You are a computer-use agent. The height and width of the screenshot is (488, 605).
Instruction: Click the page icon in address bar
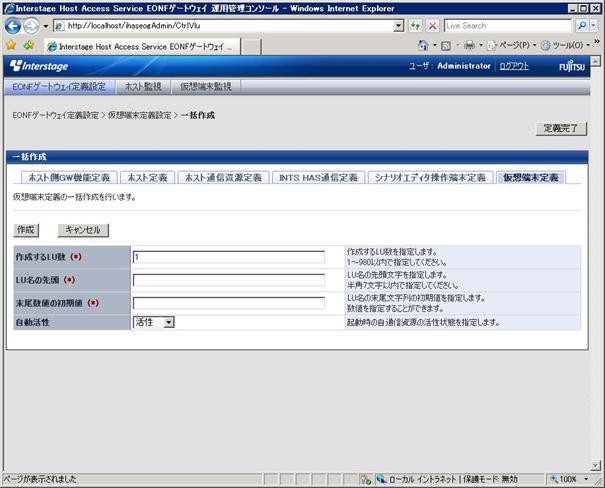pos(59,26)
